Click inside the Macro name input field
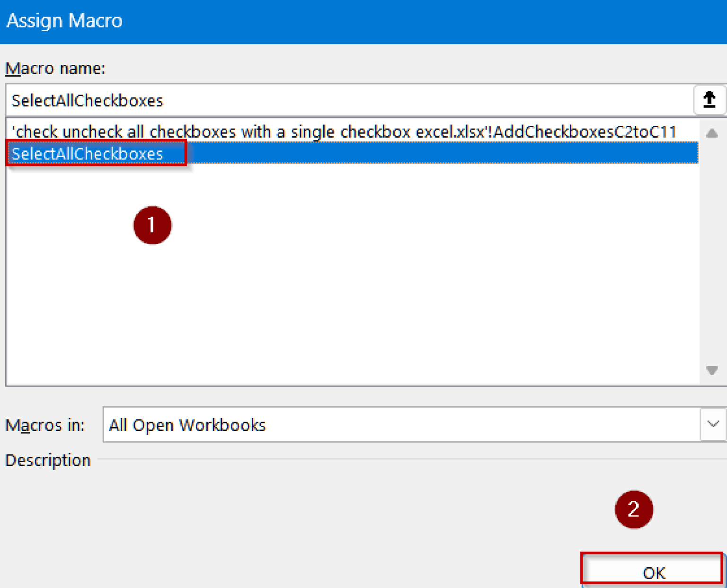This screenshot has width=727, height=588. [x=331, y=100]
